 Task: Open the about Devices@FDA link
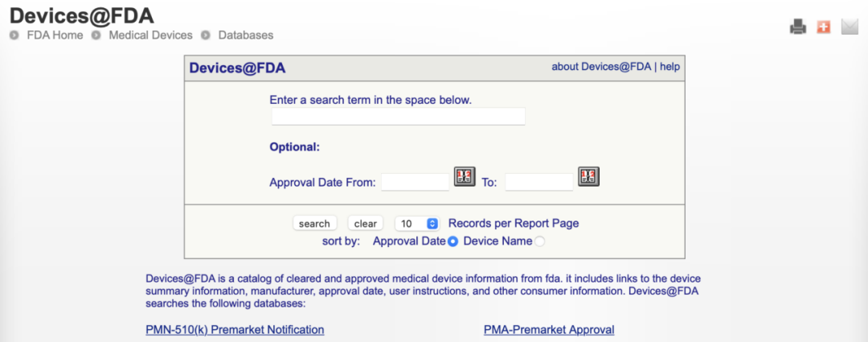[601, 67]
